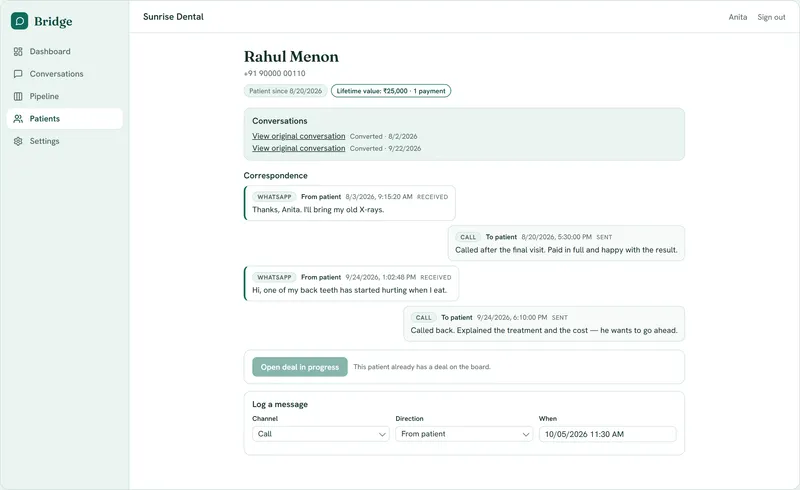
Task: Click the Patients people icon
Action: 18,119
